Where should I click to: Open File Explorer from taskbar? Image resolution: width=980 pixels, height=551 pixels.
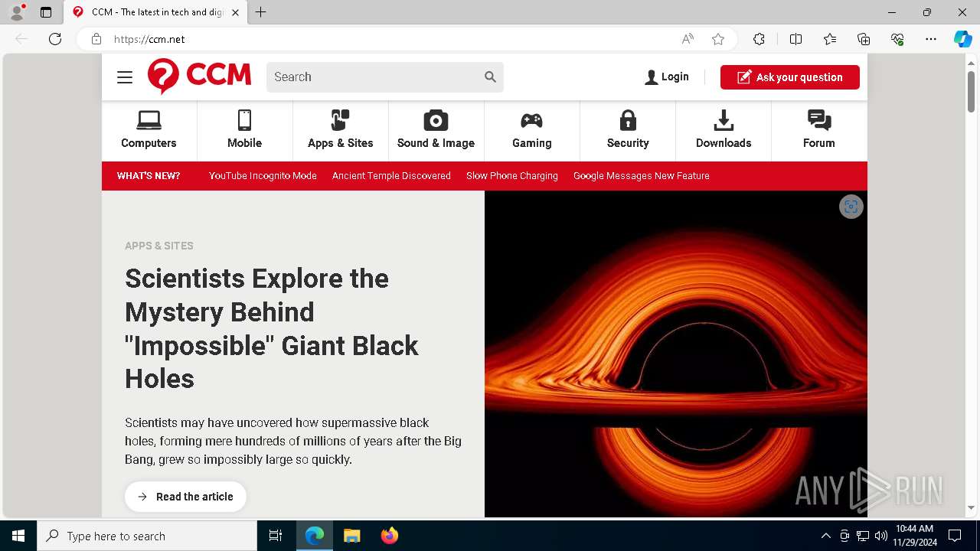351,536
